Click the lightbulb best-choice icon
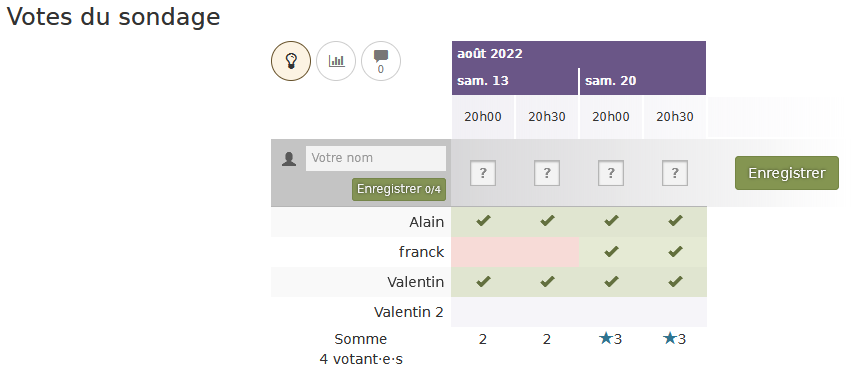852x374 pixels. [x=291, y=61]
